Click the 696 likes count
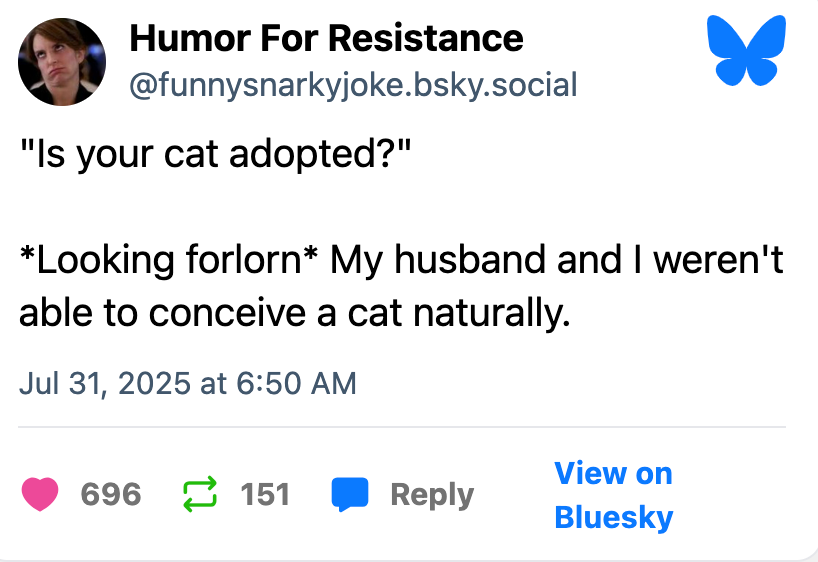 pyautogui.click(x=110, y=494)
